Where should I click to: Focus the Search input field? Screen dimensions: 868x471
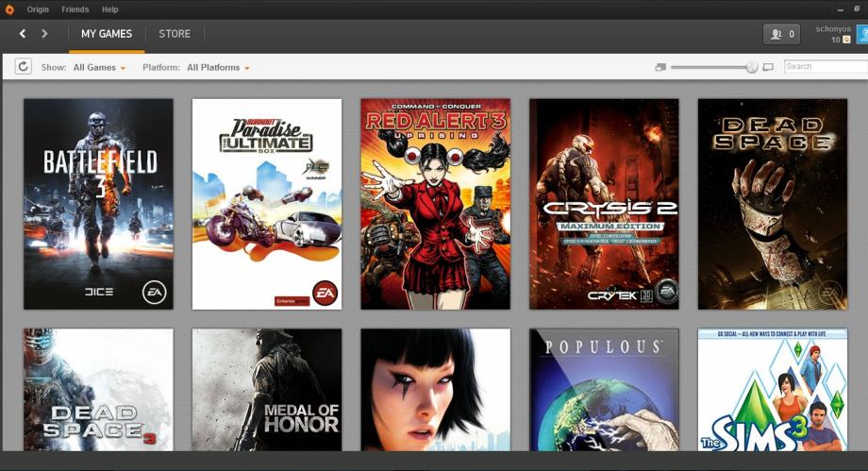click(x=826, y=66)
